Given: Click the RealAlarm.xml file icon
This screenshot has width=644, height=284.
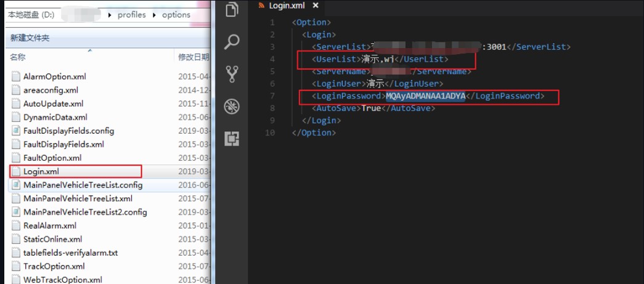Looking at the screenshot, I should click(x=16, y=225).
